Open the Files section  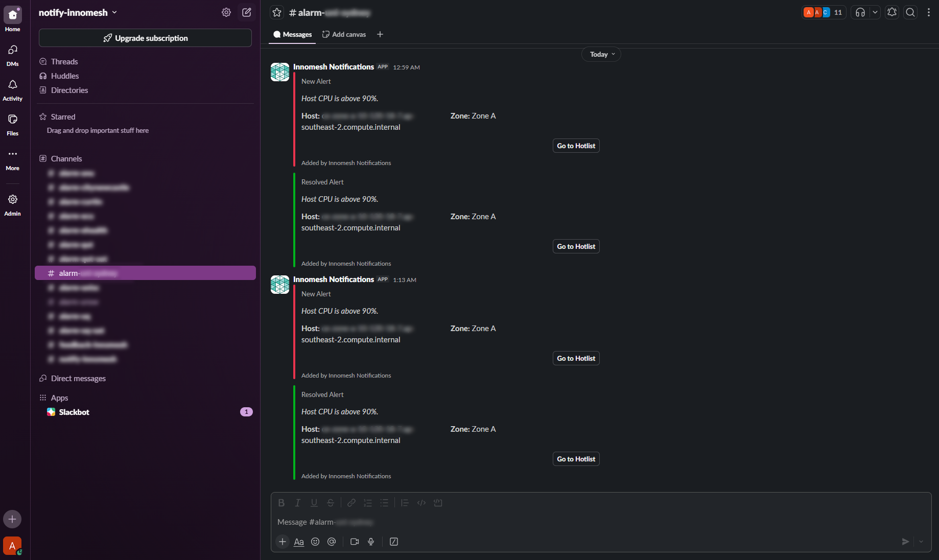click(x=12, y=125)
